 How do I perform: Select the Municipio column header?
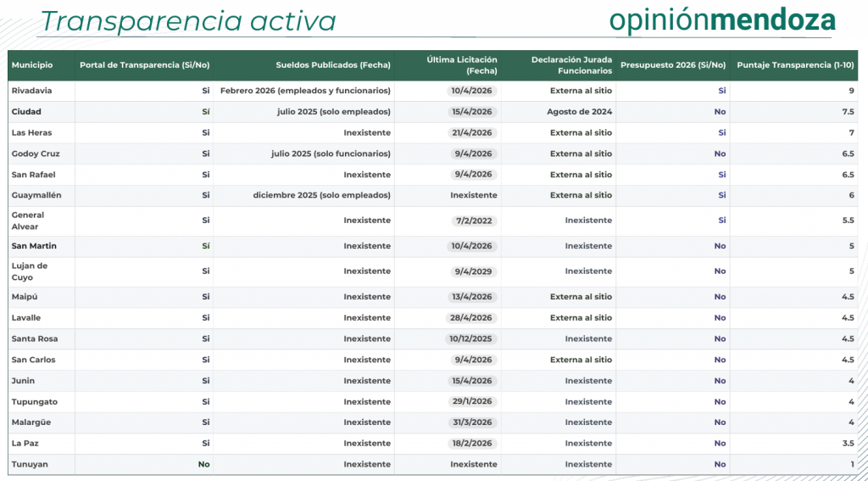[32, 65]
